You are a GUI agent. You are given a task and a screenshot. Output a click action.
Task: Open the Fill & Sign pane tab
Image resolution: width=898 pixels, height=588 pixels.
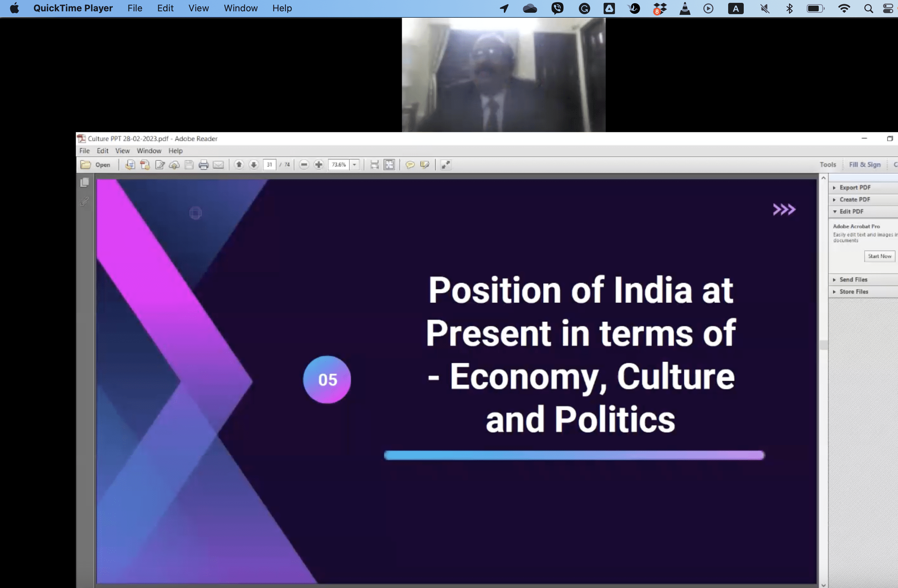coord(864,165)
